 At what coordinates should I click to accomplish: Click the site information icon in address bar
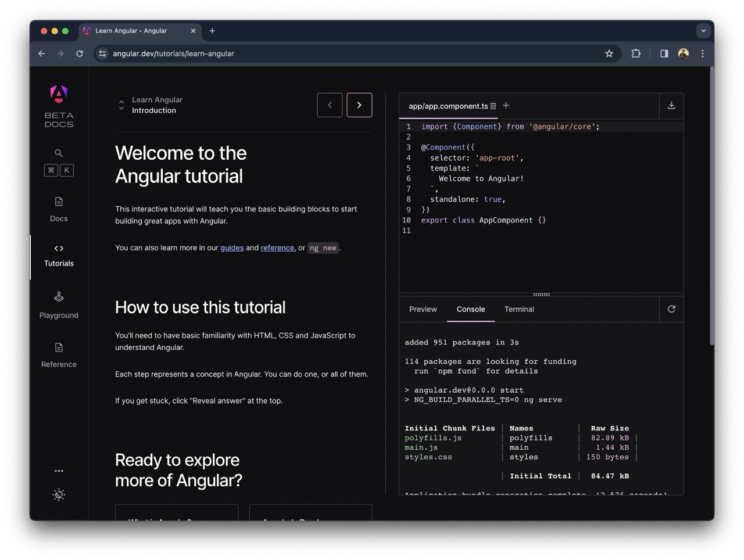pyautogui.click(x=102, y=53)
